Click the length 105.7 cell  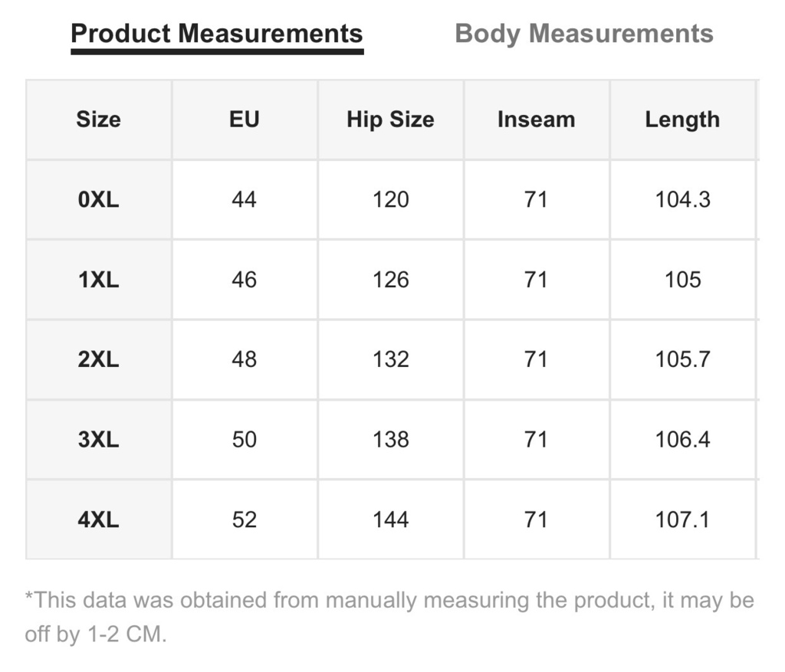[682, 359]
